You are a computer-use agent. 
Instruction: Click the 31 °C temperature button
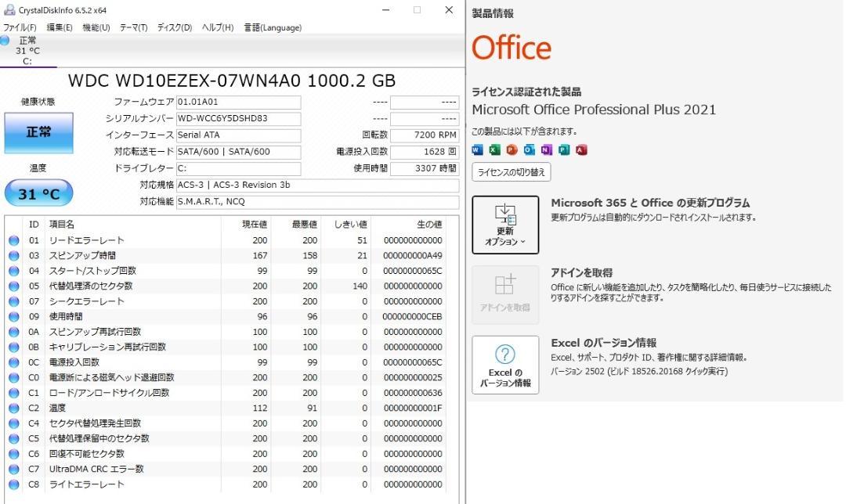(x=39, y=193)
